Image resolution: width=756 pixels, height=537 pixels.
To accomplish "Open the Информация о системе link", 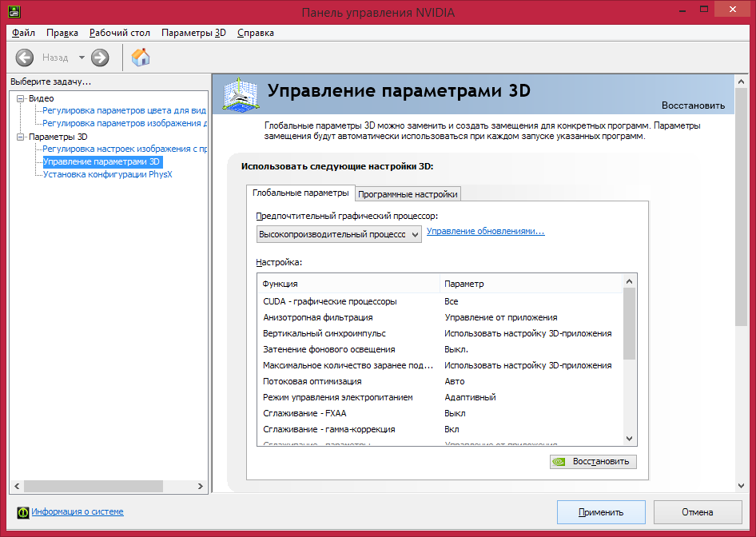I will click(x=78, y=512).
